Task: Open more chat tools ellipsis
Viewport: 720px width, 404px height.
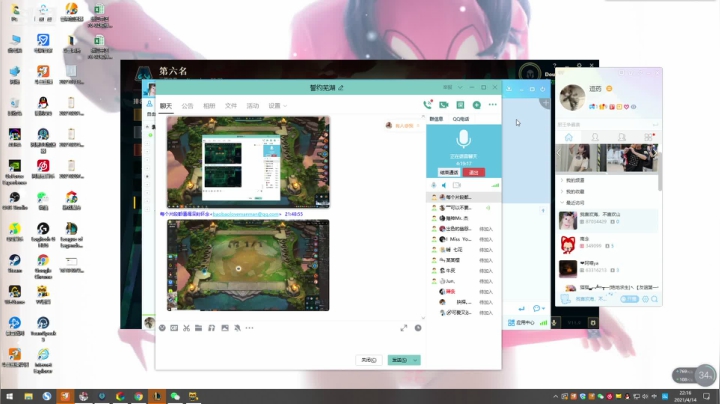Action: pyautogui.click(x=249, y=328)
